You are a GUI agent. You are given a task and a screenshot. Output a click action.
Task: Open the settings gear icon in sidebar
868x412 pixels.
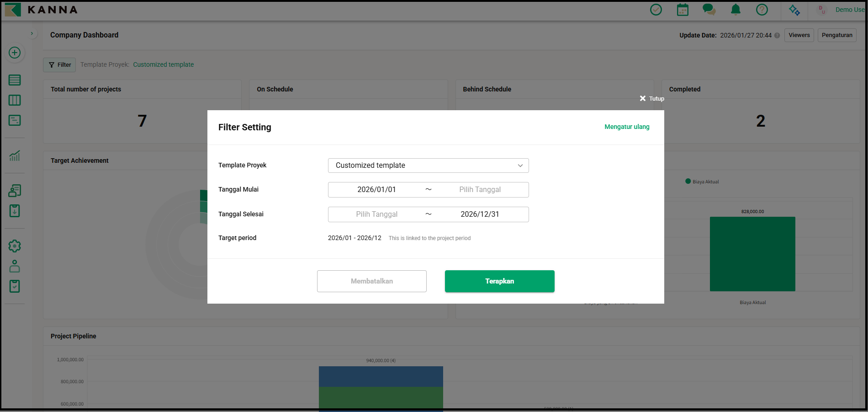[x=15, y=246]
